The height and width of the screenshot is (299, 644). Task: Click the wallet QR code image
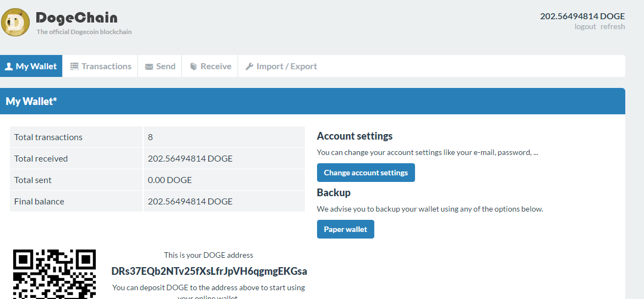54,274
